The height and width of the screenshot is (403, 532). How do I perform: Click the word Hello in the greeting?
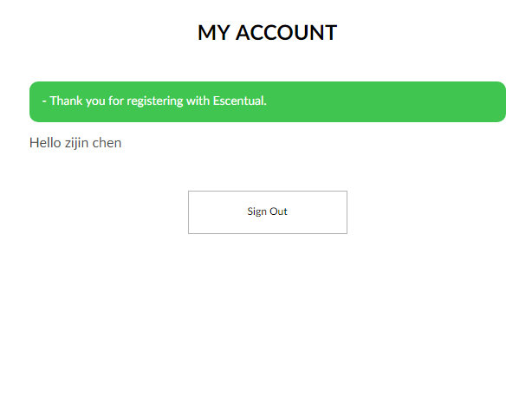(45, 143)
